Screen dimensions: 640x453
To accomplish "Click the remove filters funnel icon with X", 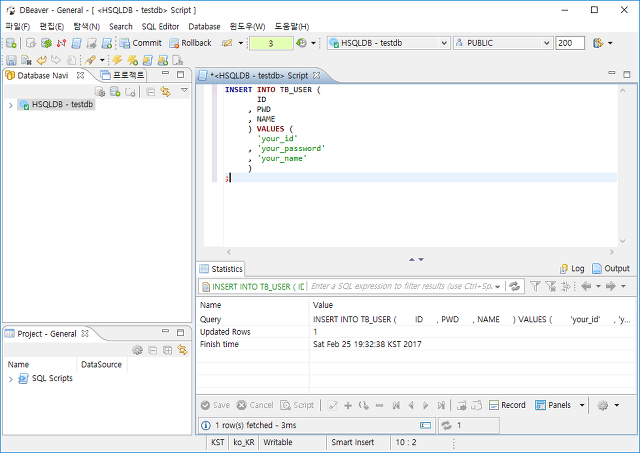I will tap(550, 286).
